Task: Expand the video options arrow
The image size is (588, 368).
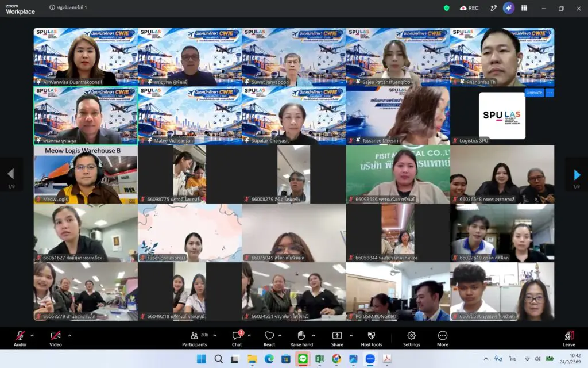Action: pos(69,335)
